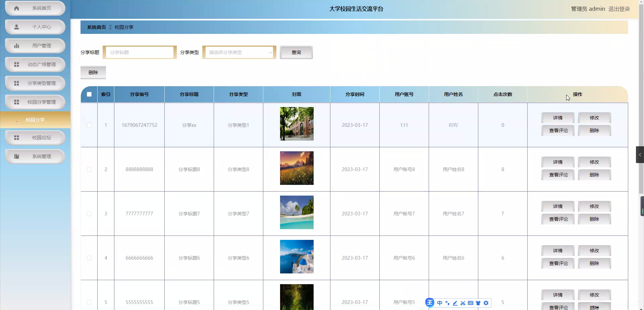
Task: Click the scissors icon in the IME toolbar
Action: pyautogui.click(x=463, y=303)
